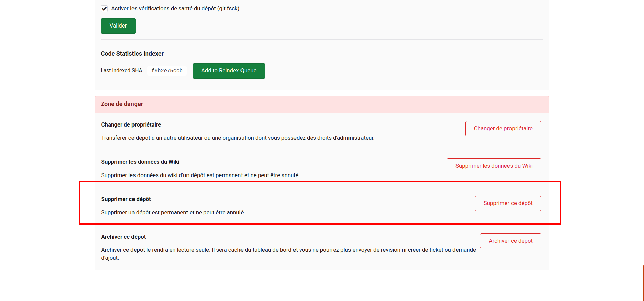
Task: Click the Last Indexed SHA label
Action: (x=121, y=71)
